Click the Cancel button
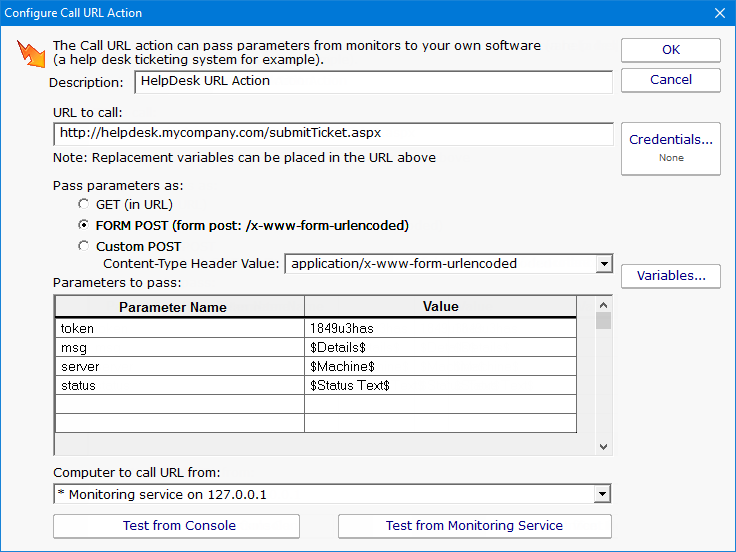 coord(670,80)
